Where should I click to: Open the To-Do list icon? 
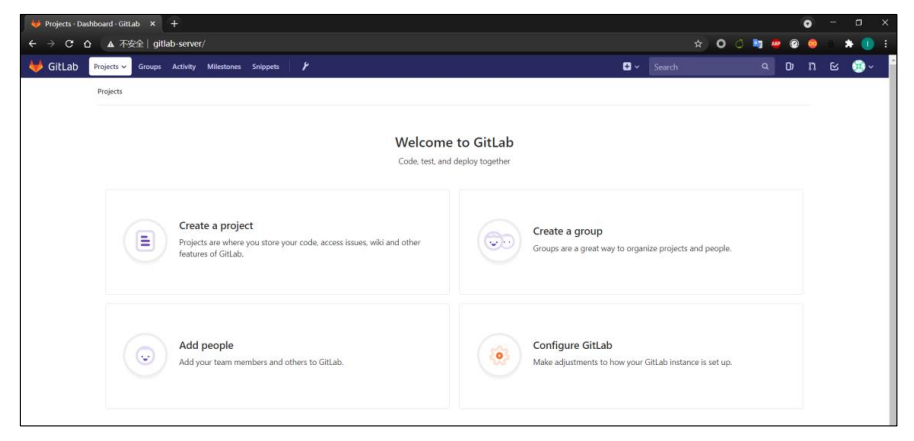pos(834,67)
